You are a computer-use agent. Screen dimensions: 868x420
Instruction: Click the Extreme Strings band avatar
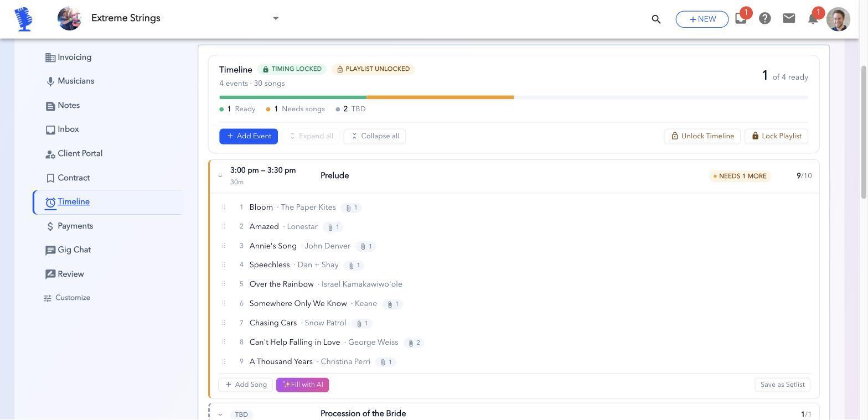pyautogui.click(x=69, y=18)
